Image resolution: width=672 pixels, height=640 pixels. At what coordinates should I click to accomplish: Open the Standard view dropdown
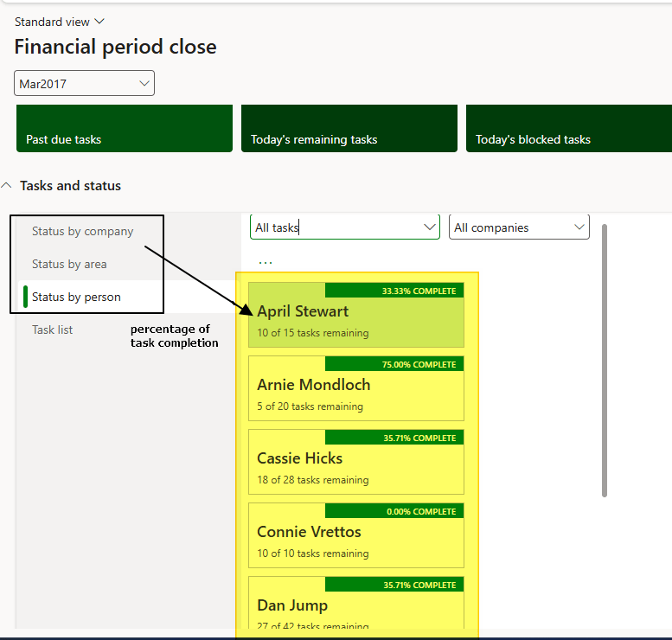click(x=59, y=22)
